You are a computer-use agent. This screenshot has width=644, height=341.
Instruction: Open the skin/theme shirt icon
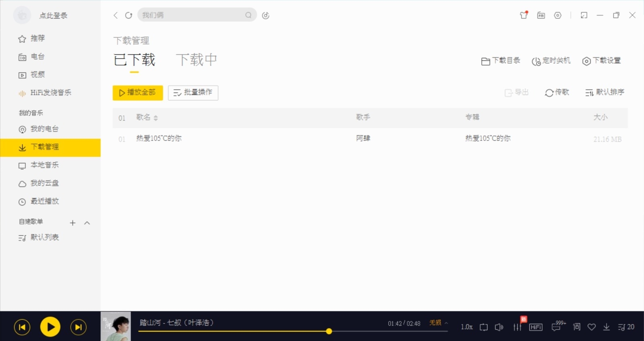524,15
